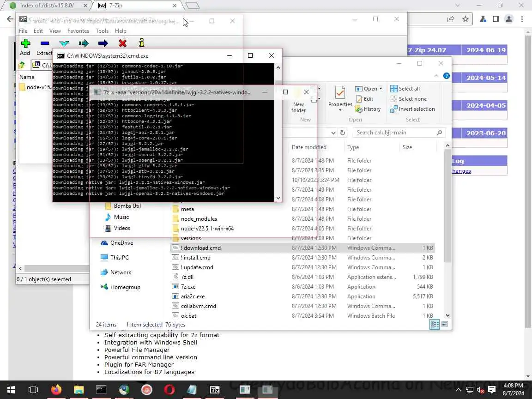The image size is (532, 399).
Task: Click History in the Explorer ribbon
Action: point(368,109)
